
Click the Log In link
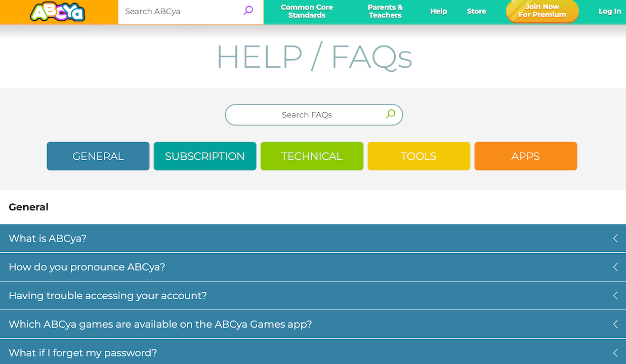(x=610, y=11)
